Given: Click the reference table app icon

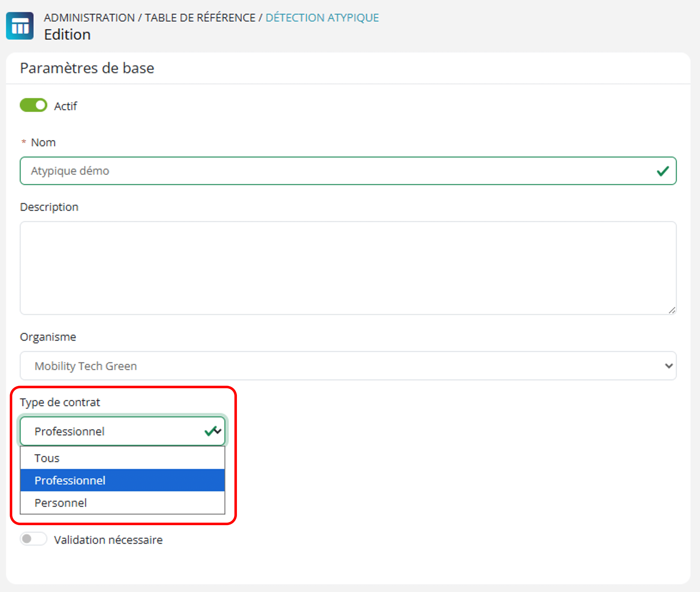Looking at the screenshot, I should (20, 26).
